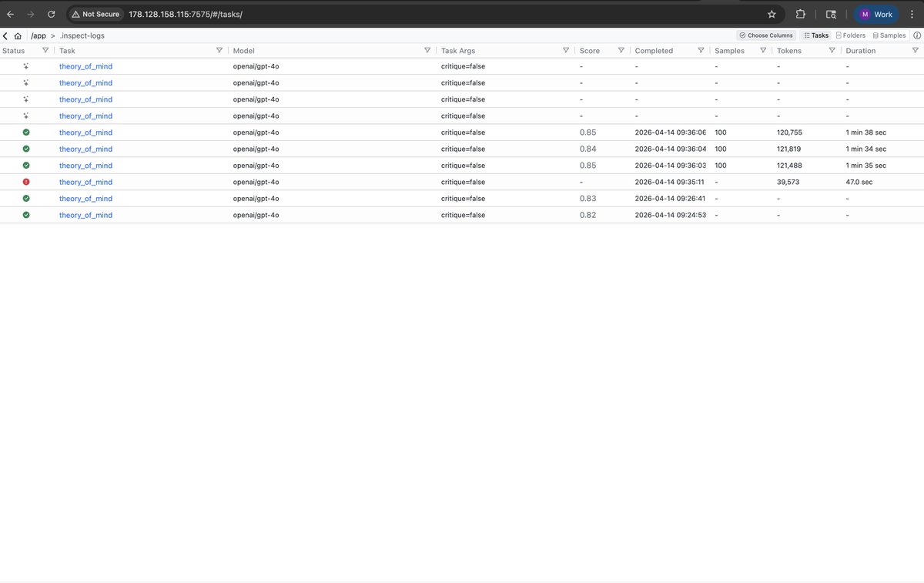Click the 2026-04-14 09:36:06 completed cell
The height and width of the screenshot is (583, 924).
click(x=671, y=132)
